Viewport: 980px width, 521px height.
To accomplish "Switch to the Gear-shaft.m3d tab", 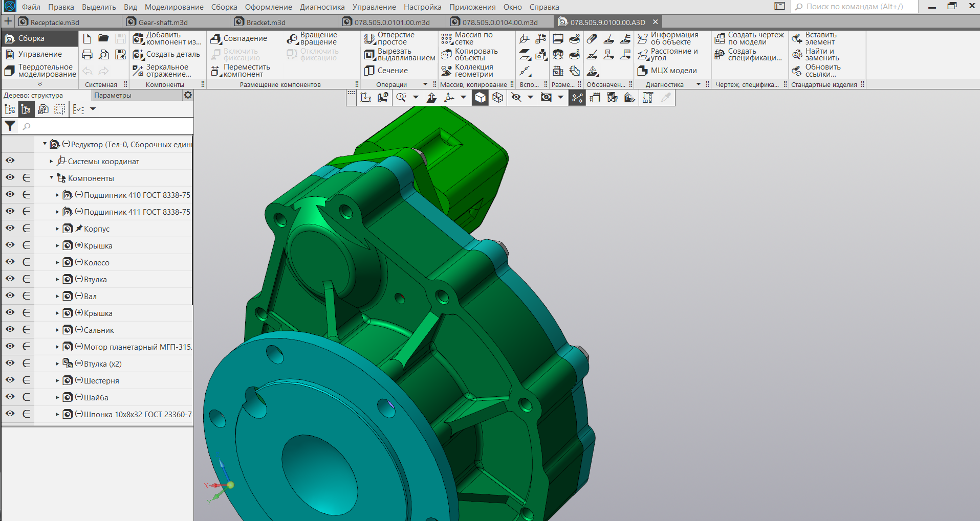I will 176,22.
